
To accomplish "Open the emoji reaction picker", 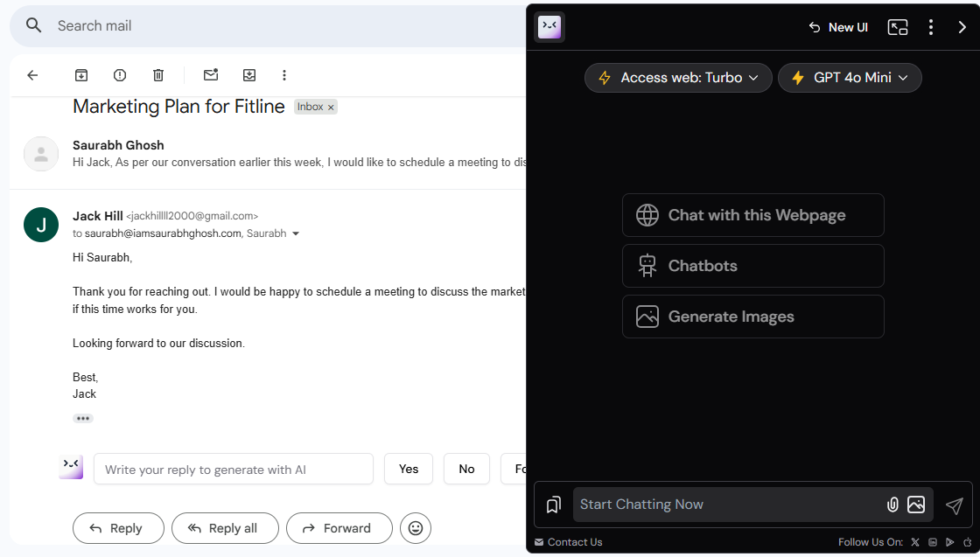I will pos(416,528).
